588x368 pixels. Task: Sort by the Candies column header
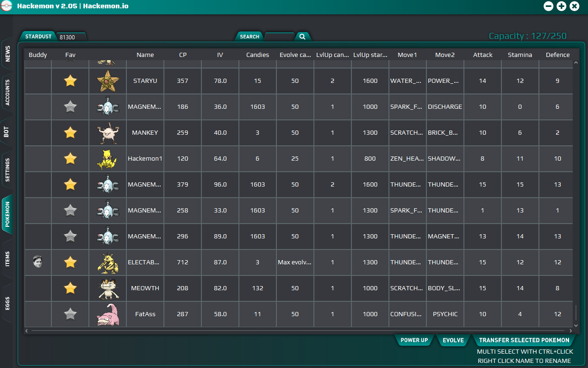(257, 55)
